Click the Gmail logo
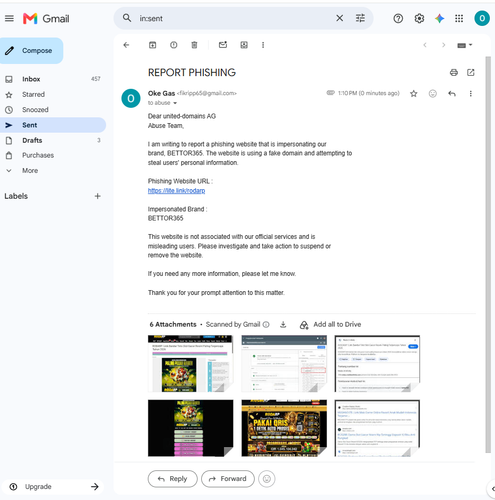Viewport: 495px width, 500px height. pos(46,19)
